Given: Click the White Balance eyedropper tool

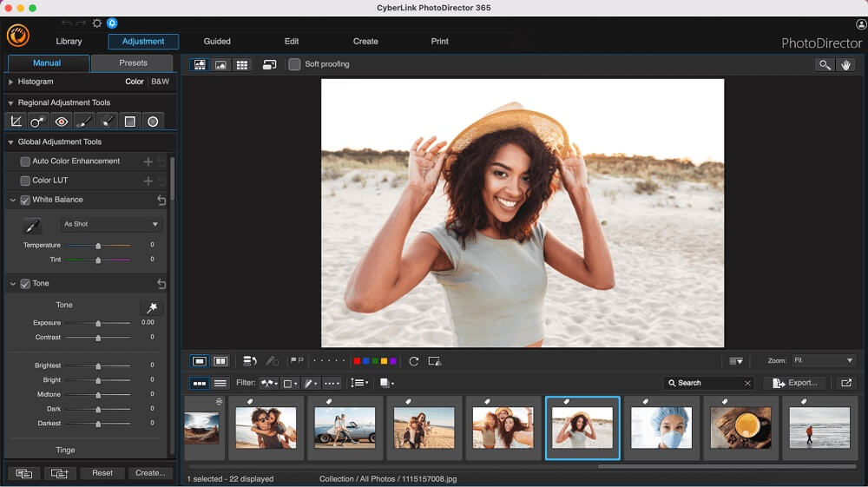Looking at the screenshot, I should [x=32, y=226].
